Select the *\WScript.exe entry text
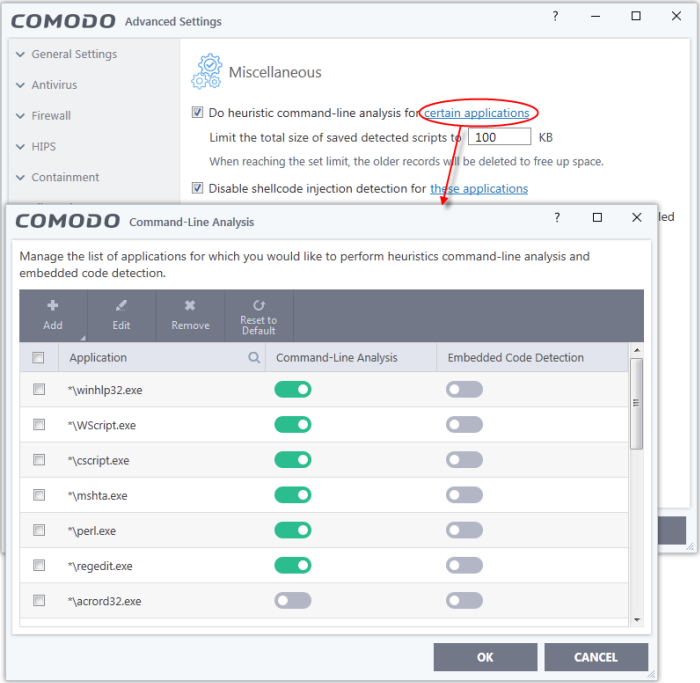 coord(102,425)
